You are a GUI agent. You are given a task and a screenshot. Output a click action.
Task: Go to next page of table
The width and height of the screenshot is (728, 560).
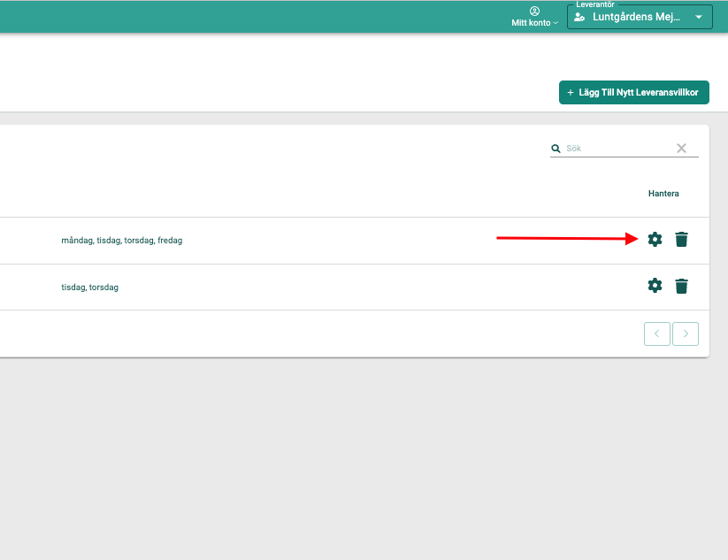click(x=686, y=334)
